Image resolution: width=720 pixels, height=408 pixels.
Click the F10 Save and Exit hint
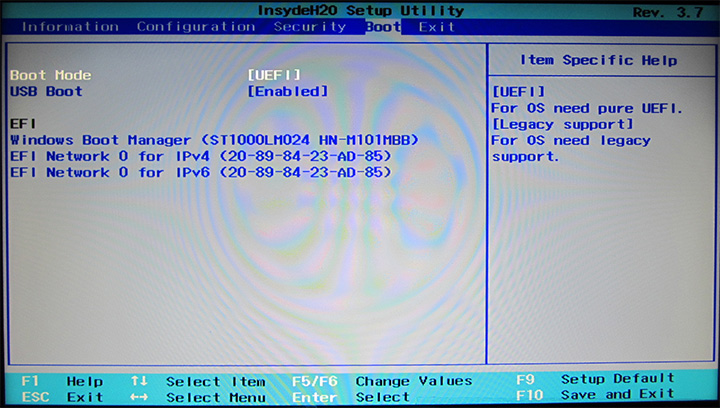click(595, 394)
